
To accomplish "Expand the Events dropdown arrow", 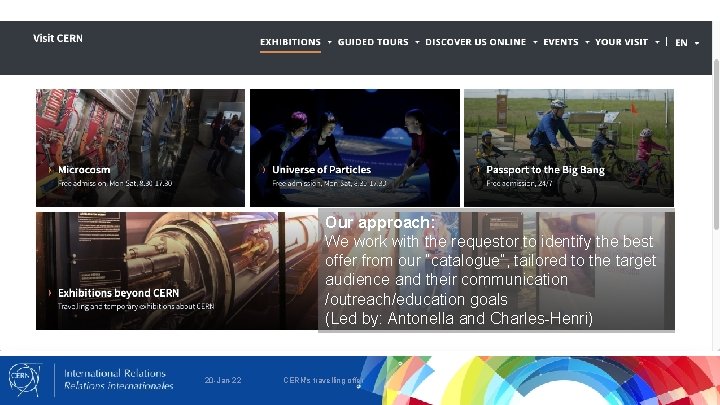I will pyautogui.click(x=587, y=42).
